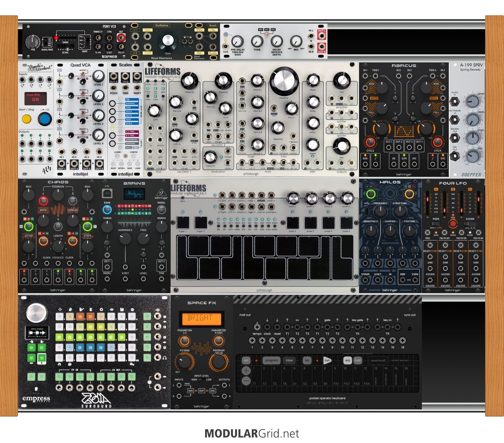Viewport: 504px width, 443px height.
Task: Toggle the left CYCLE button on Abacus
Action: pos(370,143)
